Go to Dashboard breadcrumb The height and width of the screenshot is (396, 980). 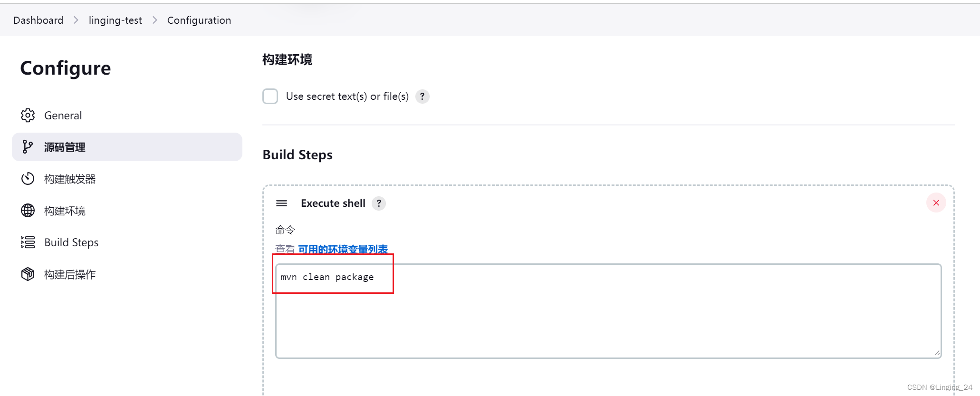(38, 20)
